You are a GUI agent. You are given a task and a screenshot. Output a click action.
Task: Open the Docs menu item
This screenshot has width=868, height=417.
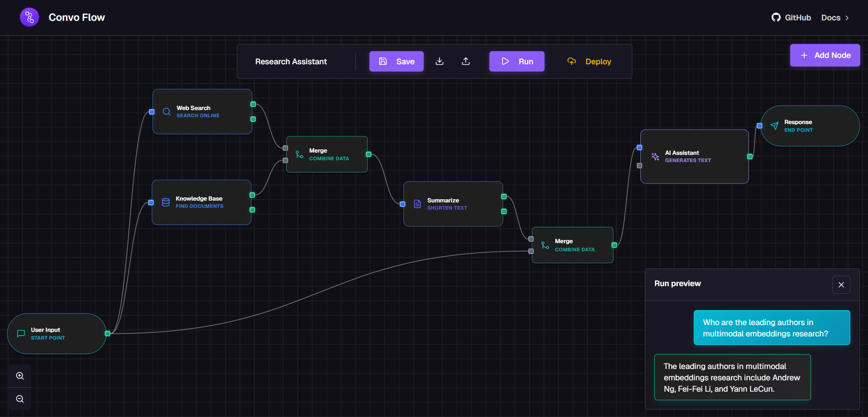point(831,18)
